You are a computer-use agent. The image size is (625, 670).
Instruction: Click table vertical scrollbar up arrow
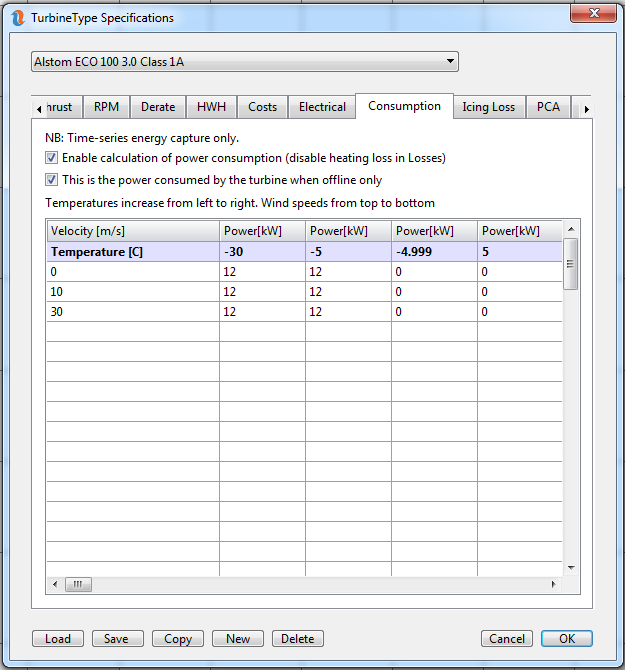point(571,229)
